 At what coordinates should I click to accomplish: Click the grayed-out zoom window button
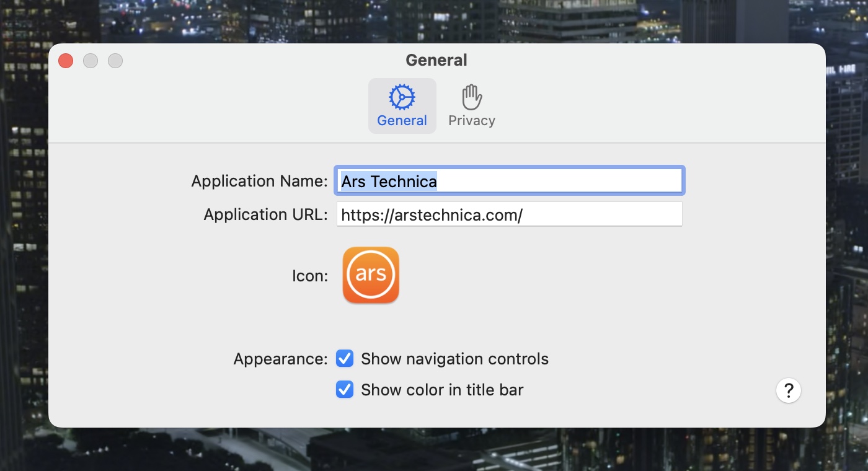(x=115, y=61)
